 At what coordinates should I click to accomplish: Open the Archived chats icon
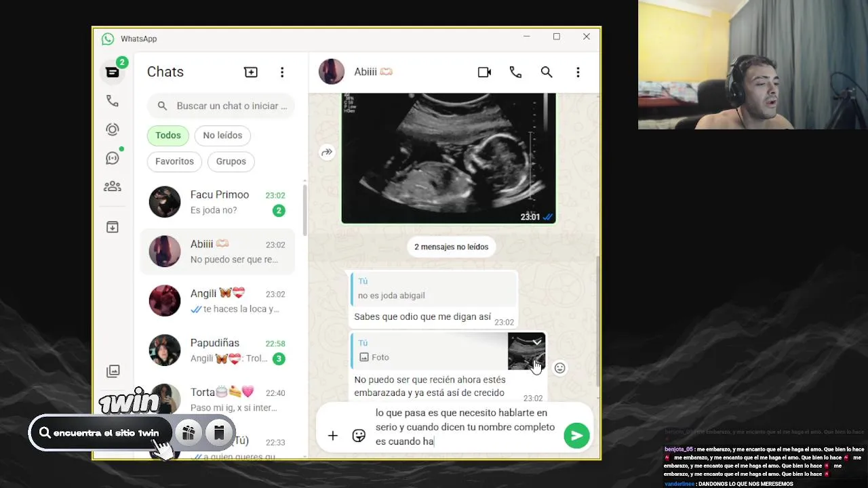pyautogui.click(x=113, y=227)
